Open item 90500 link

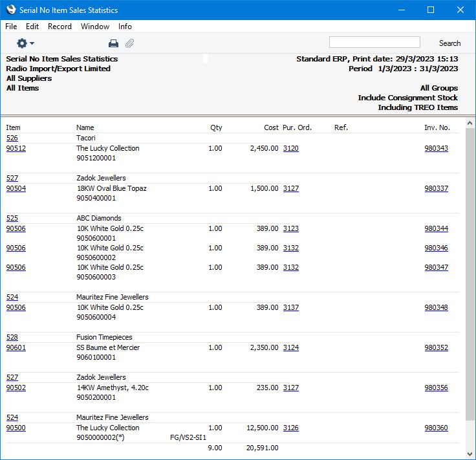pos(16,428)
